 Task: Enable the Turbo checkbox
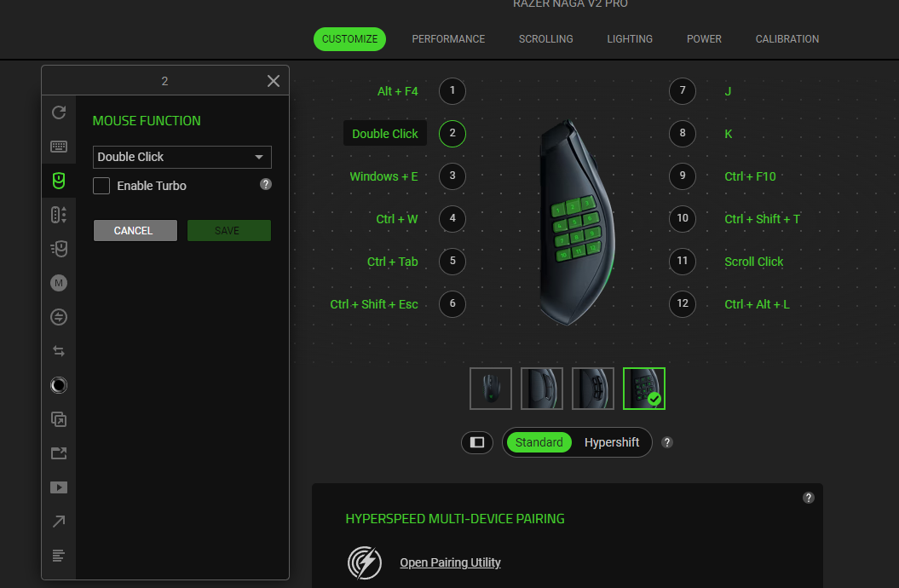pyautogui.click(x=101, y=186)
